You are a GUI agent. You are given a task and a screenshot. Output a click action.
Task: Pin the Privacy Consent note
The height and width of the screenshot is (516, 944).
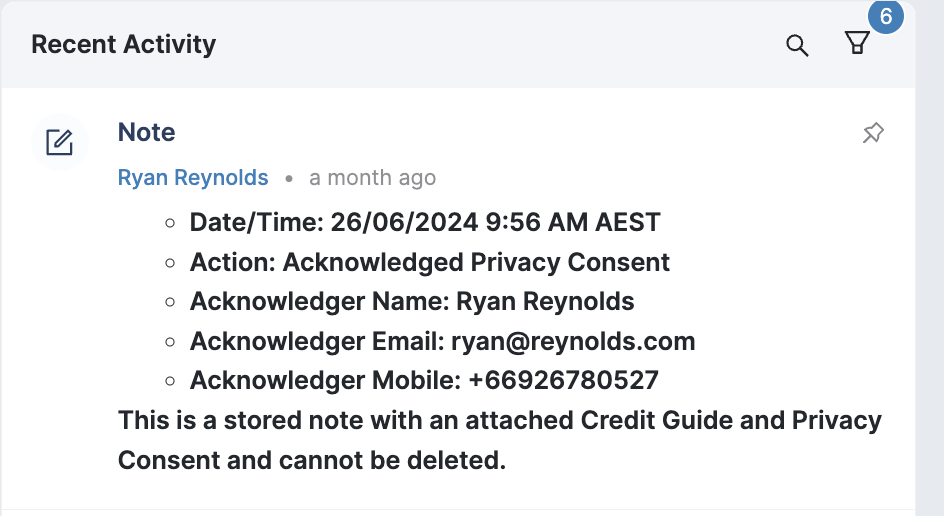[873, 133]
